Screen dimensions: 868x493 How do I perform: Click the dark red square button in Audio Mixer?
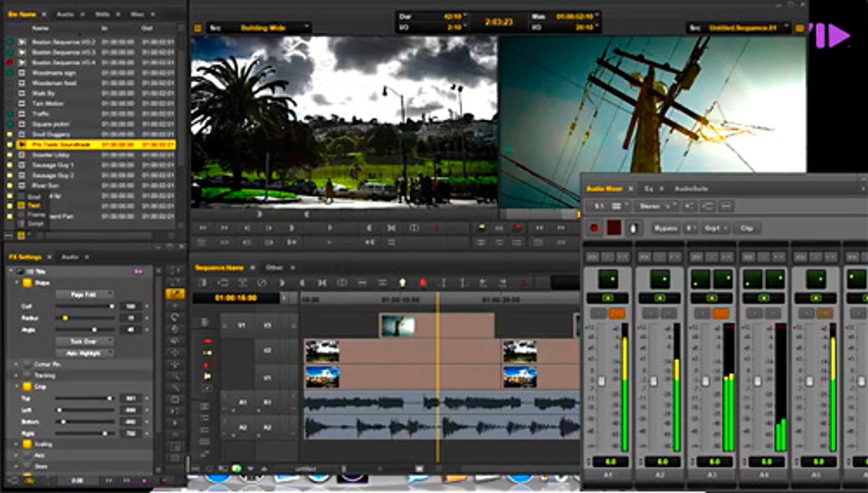[614, 228]
